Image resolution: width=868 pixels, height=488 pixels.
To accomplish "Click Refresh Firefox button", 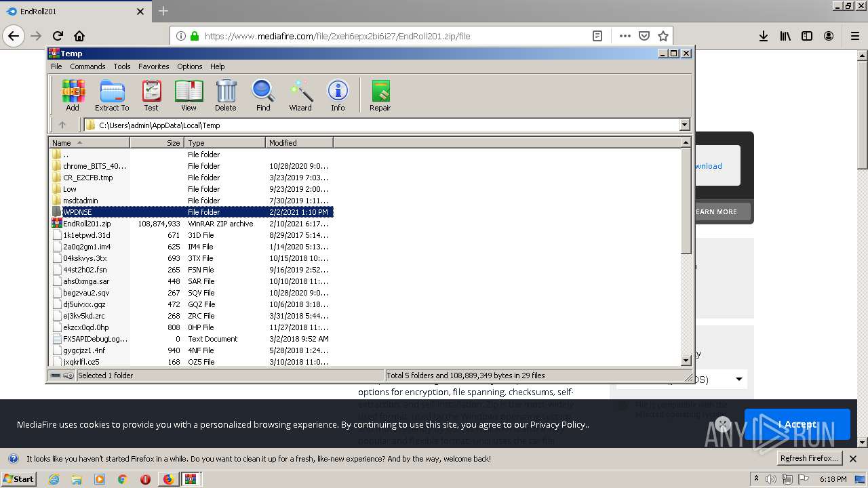I will tap(808, 458).
